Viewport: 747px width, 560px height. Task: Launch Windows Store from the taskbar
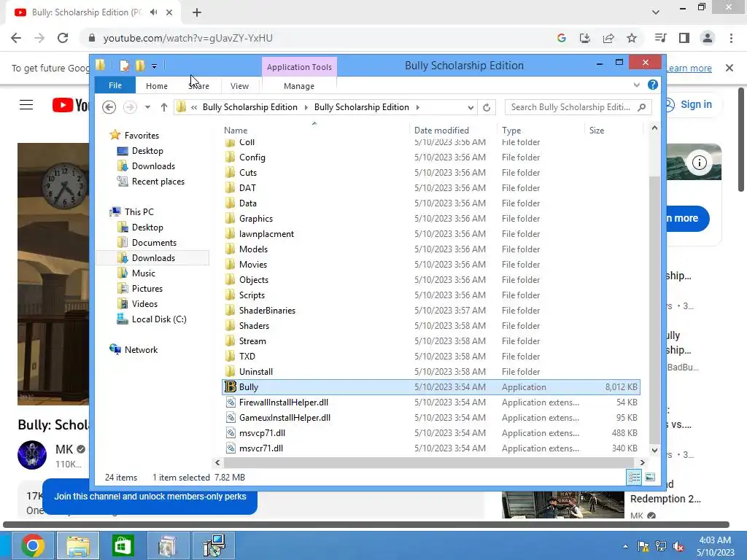[x=123, y=545]
